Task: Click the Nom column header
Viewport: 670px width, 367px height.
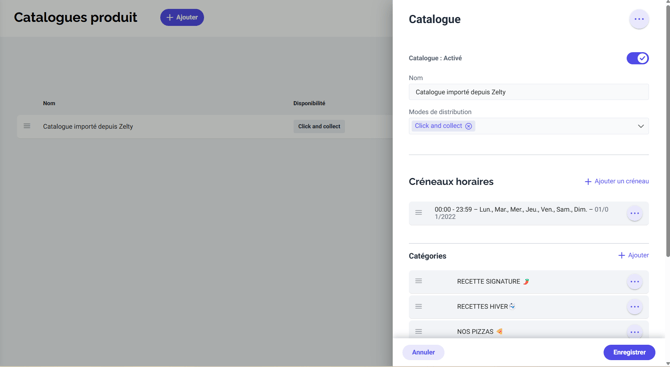Action: 49,103
